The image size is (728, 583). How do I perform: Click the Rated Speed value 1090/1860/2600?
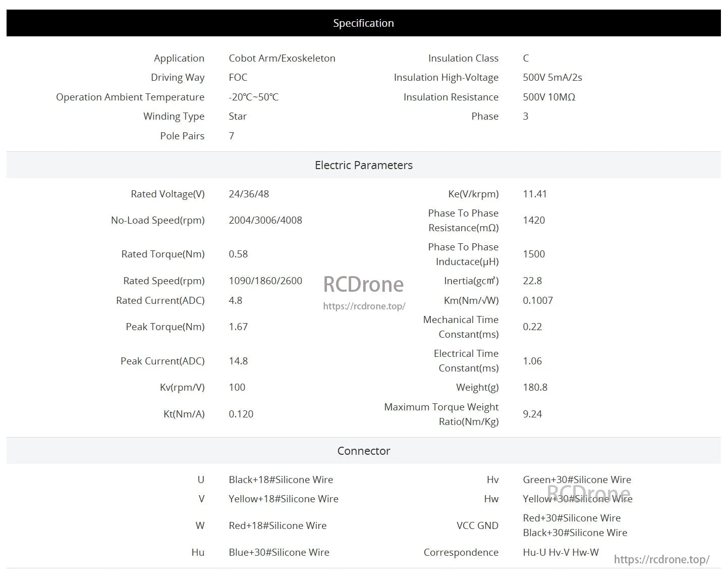pos(265,281)
